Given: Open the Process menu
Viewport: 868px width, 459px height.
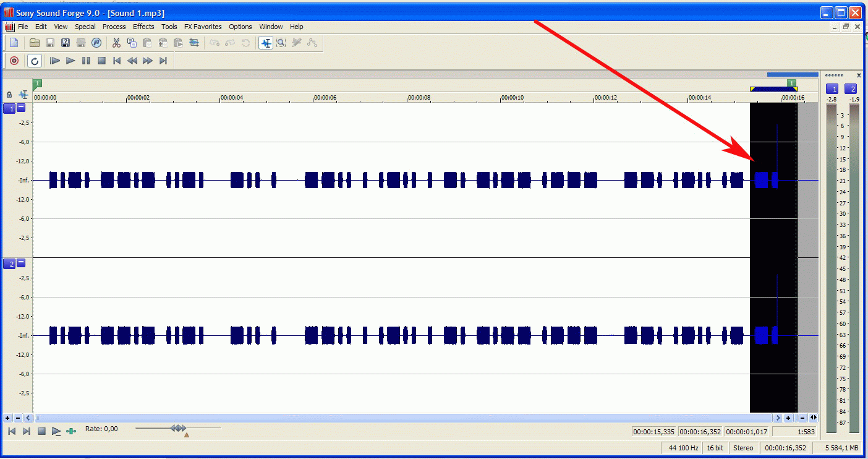Looking at the screenshot, I should coord(114,27).
